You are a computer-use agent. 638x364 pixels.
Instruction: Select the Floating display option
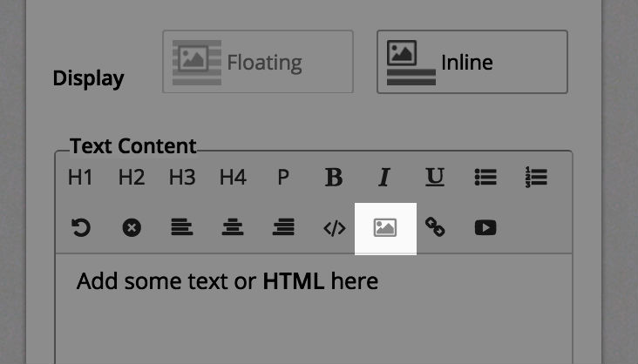click(258, 62)
